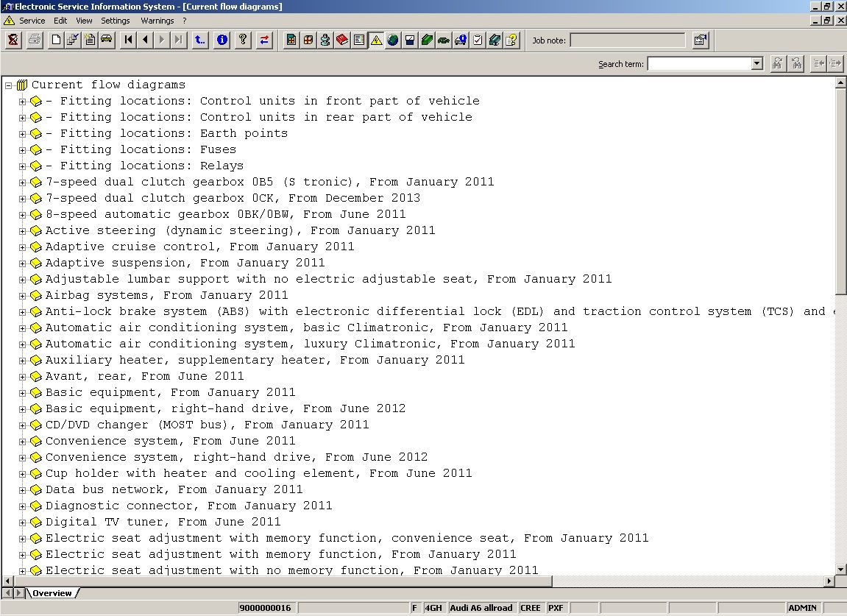
Task: Select 'Adaptive suspension, From January 2011' row
Action: (185, 263)
